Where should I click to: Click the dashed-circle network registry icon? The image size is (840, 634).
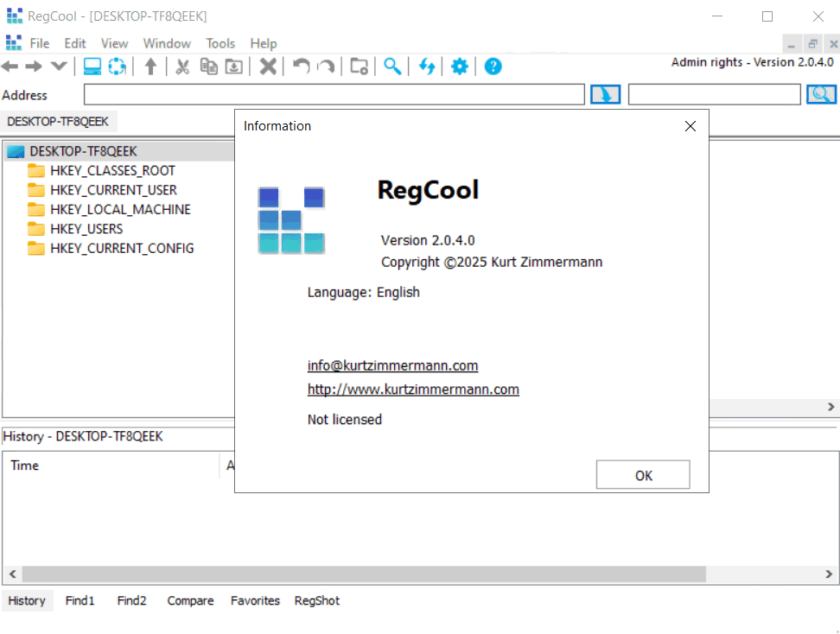click(117, 67)
